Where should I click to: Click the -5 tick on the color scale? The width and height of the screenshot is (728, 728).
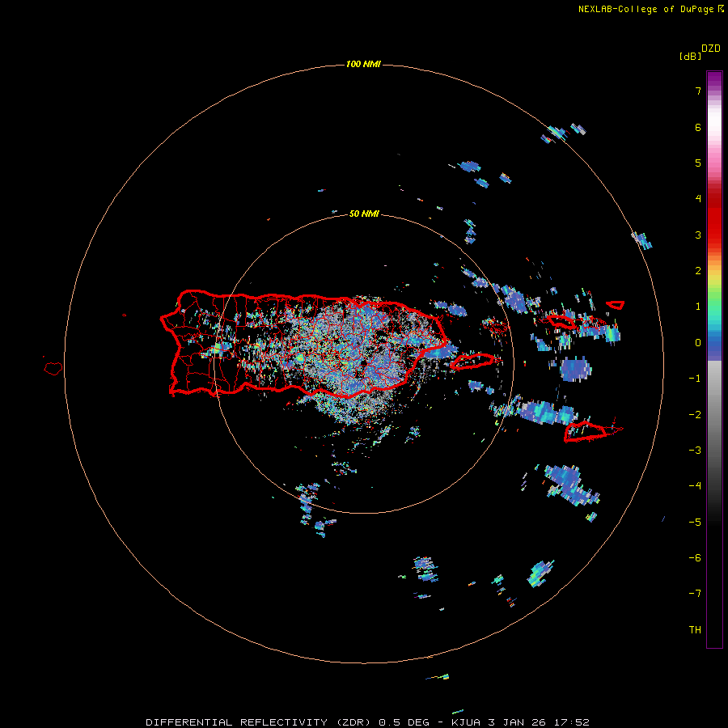click(x=695, y=523)
